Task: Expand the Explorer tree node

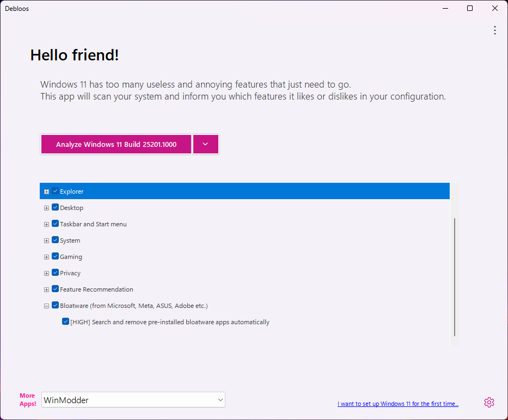Action: click(x=46, y=192)
